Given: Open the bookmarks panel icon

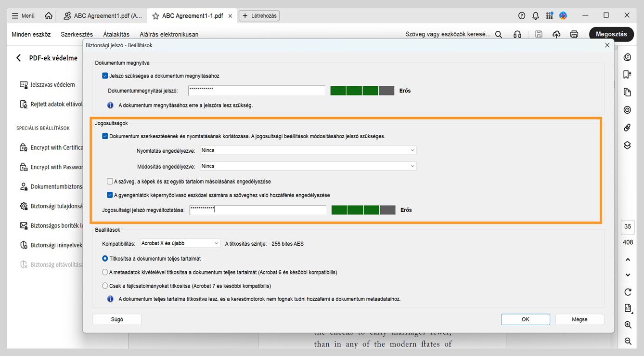Looking at the screenshot, I should [627, 74].
